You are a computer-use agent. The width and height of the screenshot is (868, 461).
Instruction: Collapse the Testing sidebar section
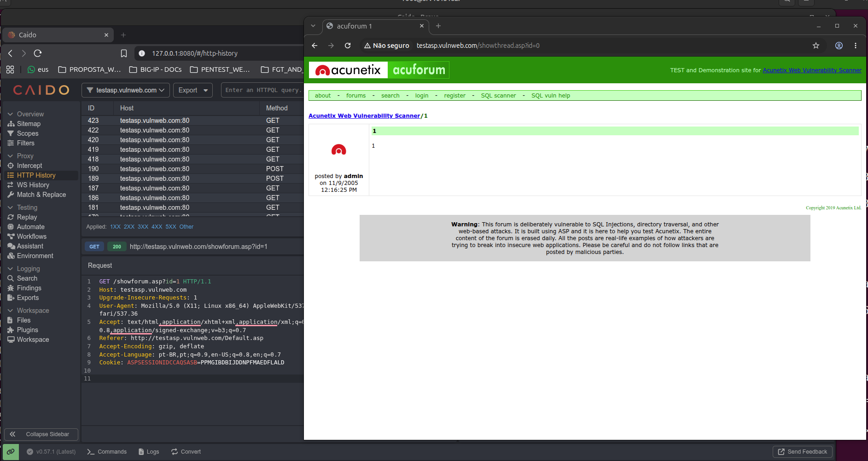point(11,207)
